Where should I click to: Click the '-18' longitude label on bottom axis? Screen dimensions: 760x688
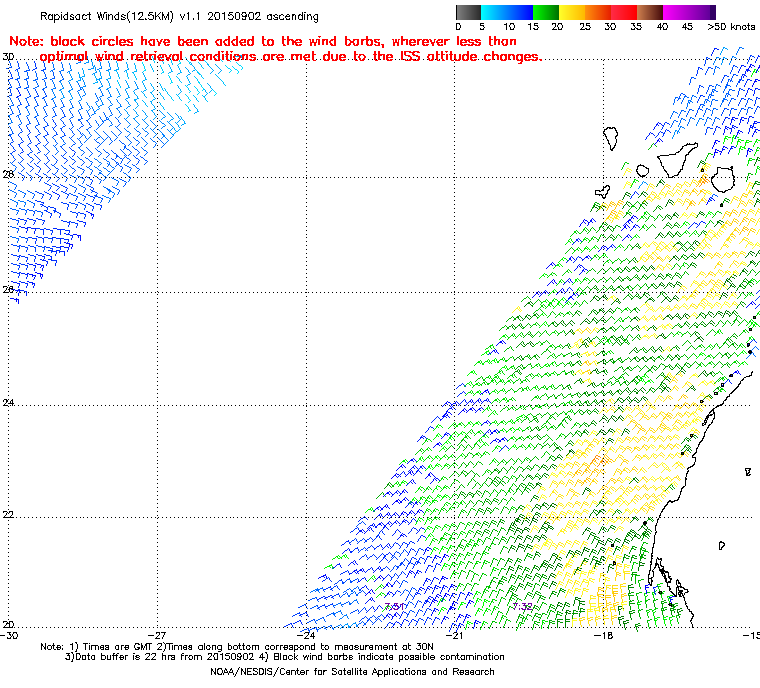[x=603, y=635]
